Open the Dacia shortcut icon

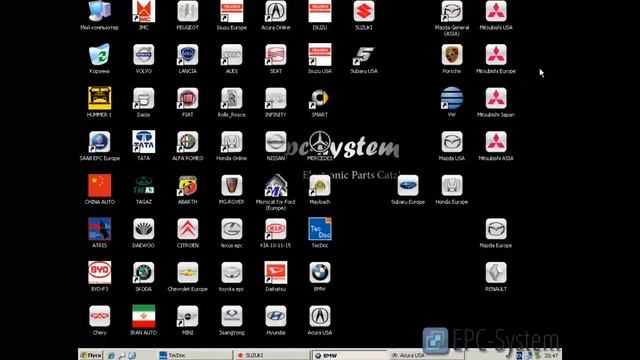144,98
